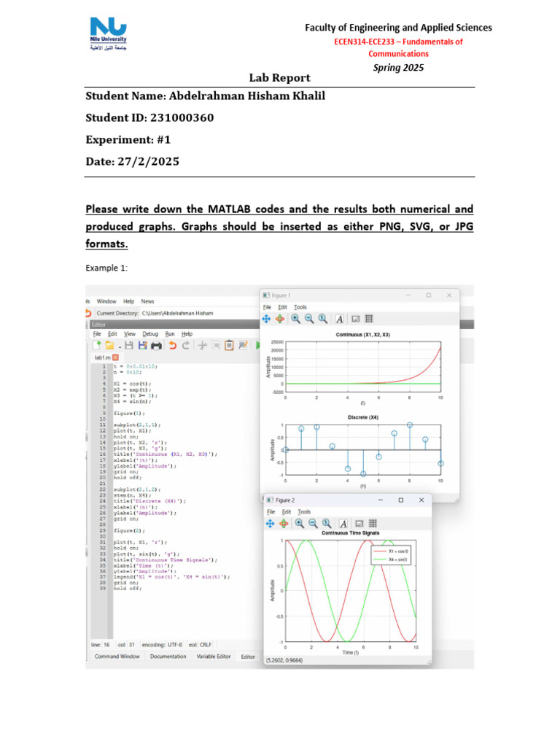
Task: Select the pan tool in Figure 1 toolbar
Action: click(266, 320)
